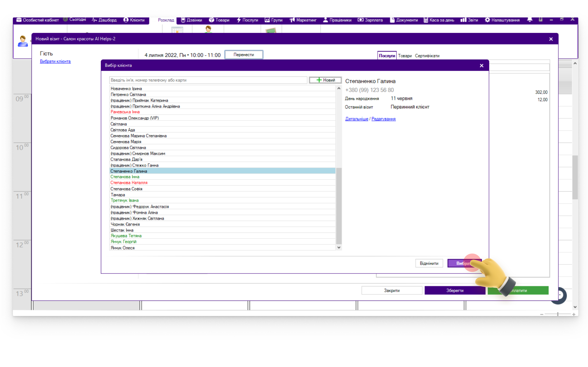Screen dimensions: 588x367
Task: Click the notification bell icon
Action: [x=529, y=20]
